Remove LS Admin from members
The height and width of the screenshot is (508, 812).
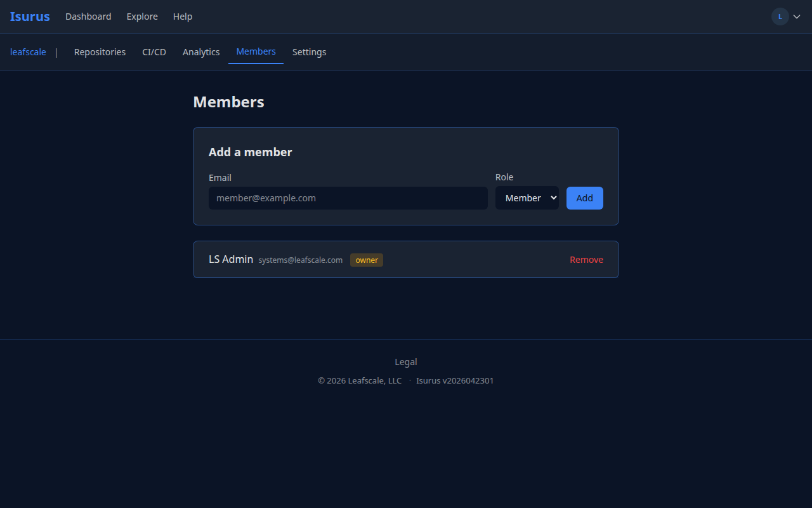tap(586, 260)
